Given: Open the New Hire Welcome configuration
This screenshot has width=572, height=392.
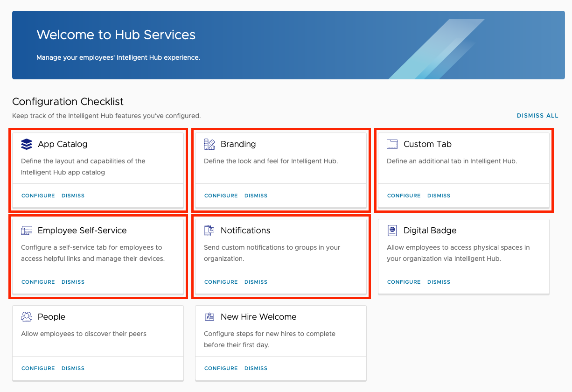Looking at the screenshot, I should click(221, 368).
